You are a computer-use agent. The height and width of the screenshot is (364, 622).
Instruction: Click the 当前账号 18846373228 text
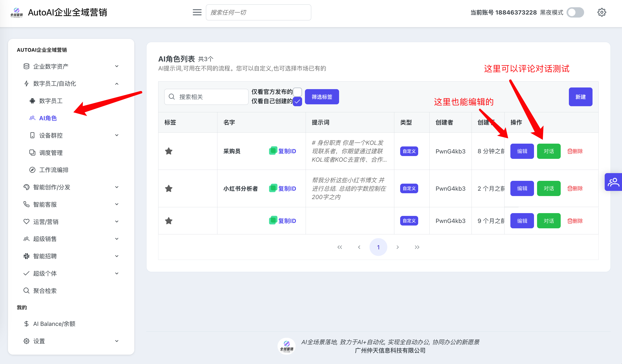(x=504, y=12)
